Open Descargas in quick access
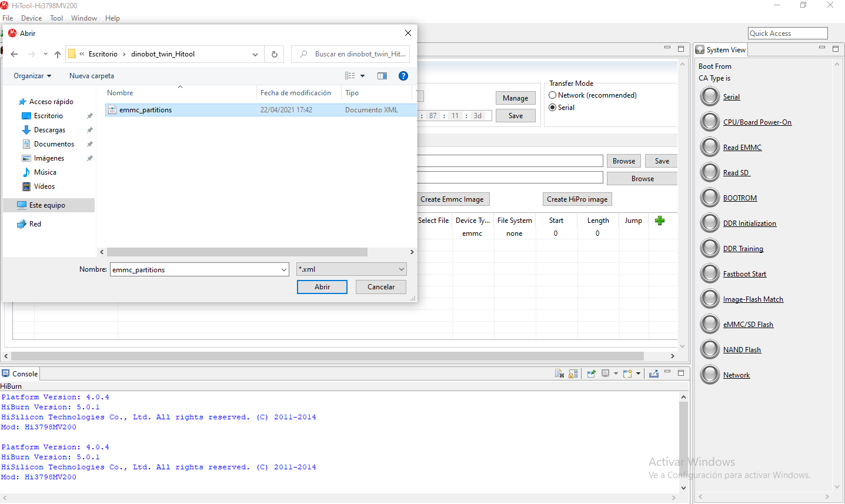The width and height of the screenshot is (845, 504). (49, 130)
